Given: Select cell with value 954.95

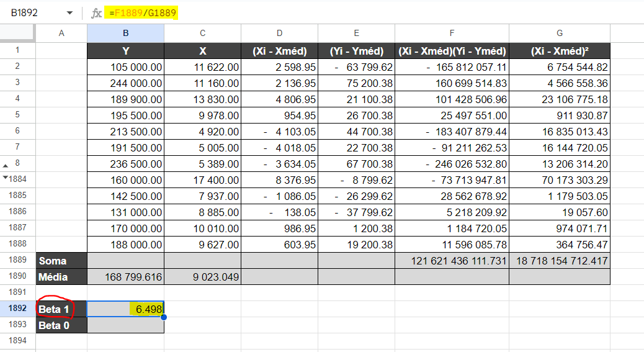Looking at the screenshot, I should pyautogui.click(x=279, y=115).
